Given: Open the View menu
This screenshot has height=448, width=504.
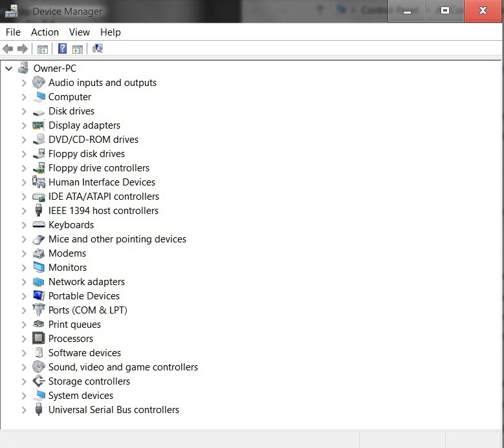Looking at the screenshot, I should point(80,32).
